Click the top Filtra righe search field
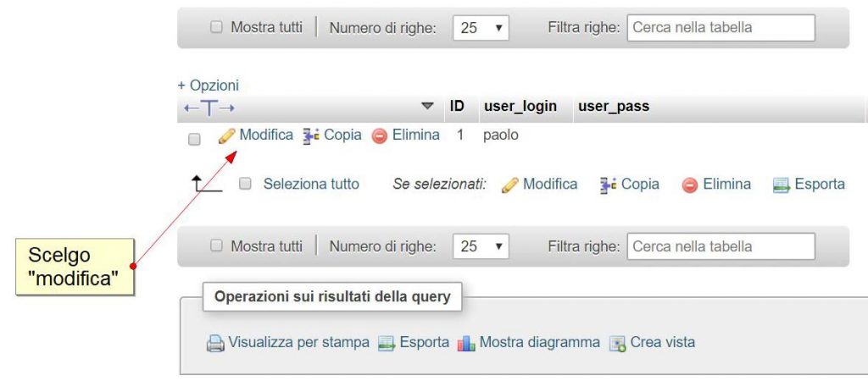Image resolution: width=868 pixels, height=381 pixels. pos(721,27)
